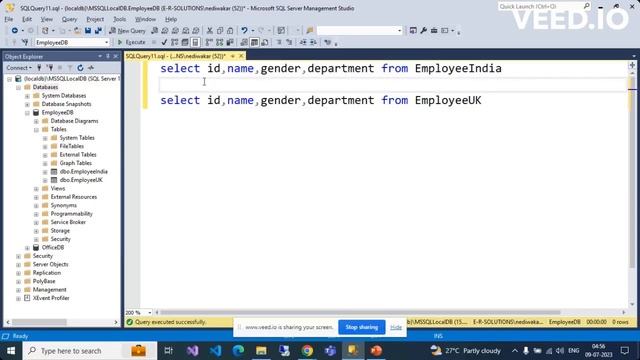Click the Parse checkmark icon
This screenshot has height=360, width=640.
164,42
